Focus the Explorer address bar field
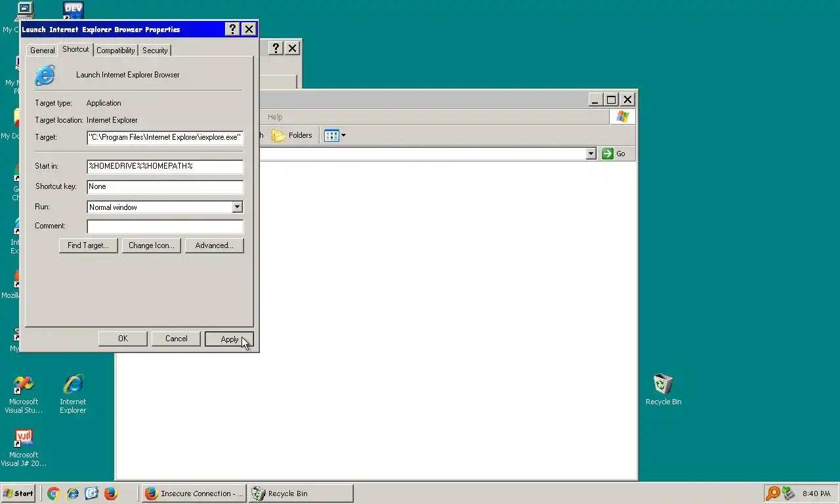Screen dimensions: 840x504 point(421,154)
